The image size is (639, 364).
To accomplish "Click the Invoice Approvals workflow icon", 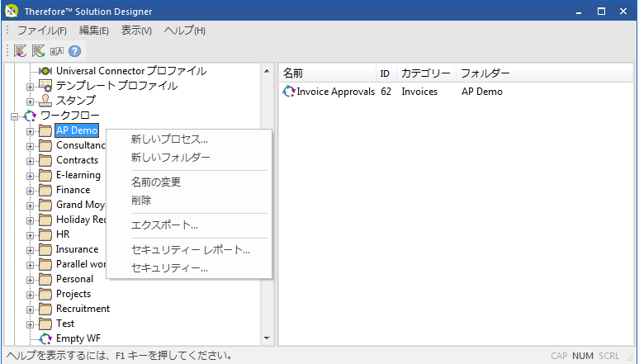I will pyautogui.click(x=289, y=92).
